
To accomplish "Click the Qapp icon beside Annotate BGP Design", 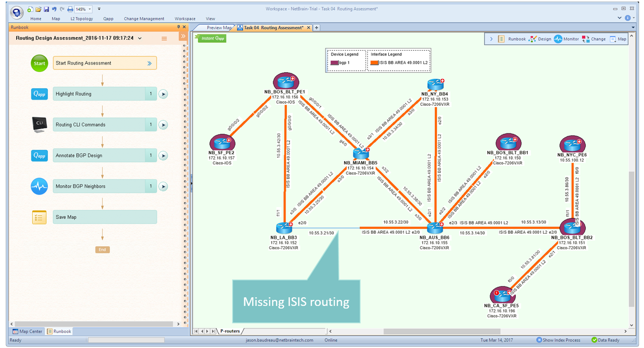I will pos(39,156).
